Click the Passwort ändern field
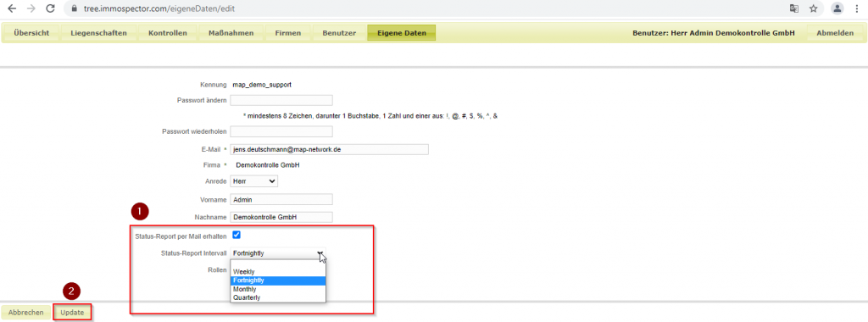868x322 pixels. (x=281, y=100)
